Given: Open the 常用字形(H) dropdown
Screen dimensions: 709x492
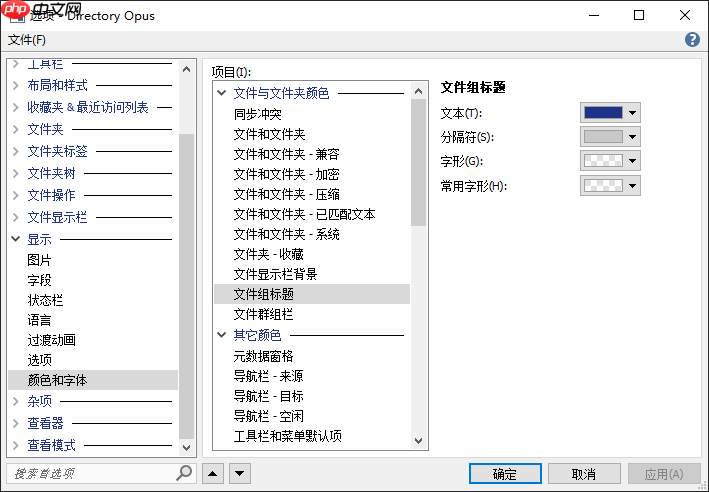Looking at the screenshot, I should [x=610, y=185].
